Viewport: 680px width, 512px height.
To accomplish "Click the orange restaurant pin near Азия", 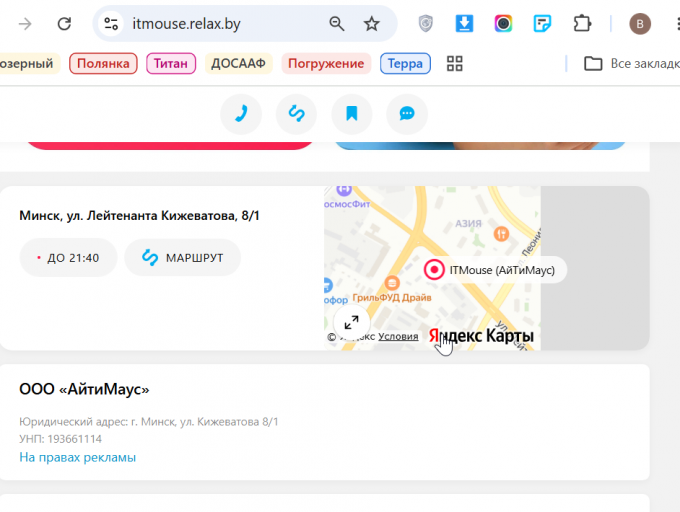I will pos(501,234).
